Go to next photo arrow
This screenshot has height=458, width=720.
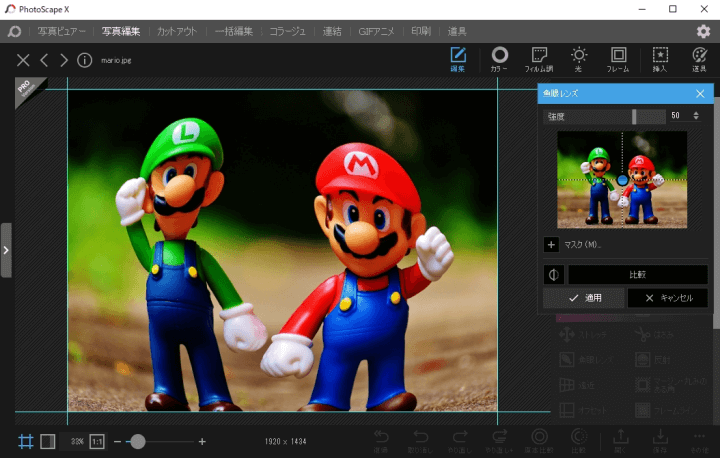pyautogui.click(x=64, y=60)
